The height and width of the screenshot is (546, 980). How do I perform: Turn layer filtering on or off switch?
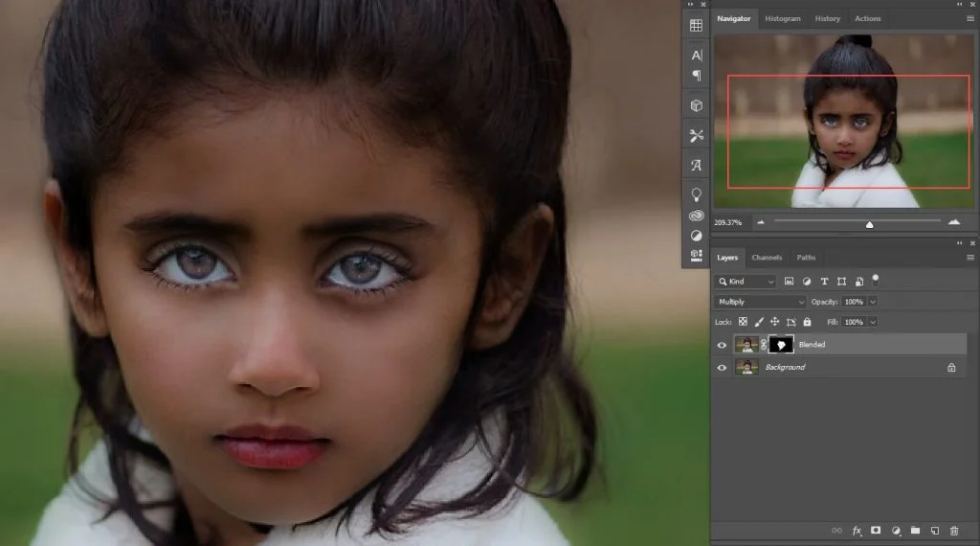click(876, 279)
